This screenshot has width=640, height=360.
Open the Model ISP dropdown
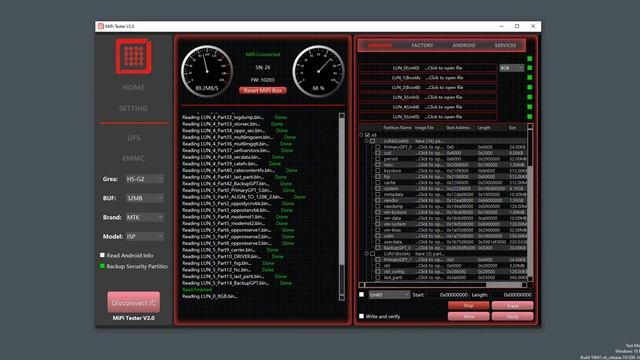pos(144,236)
